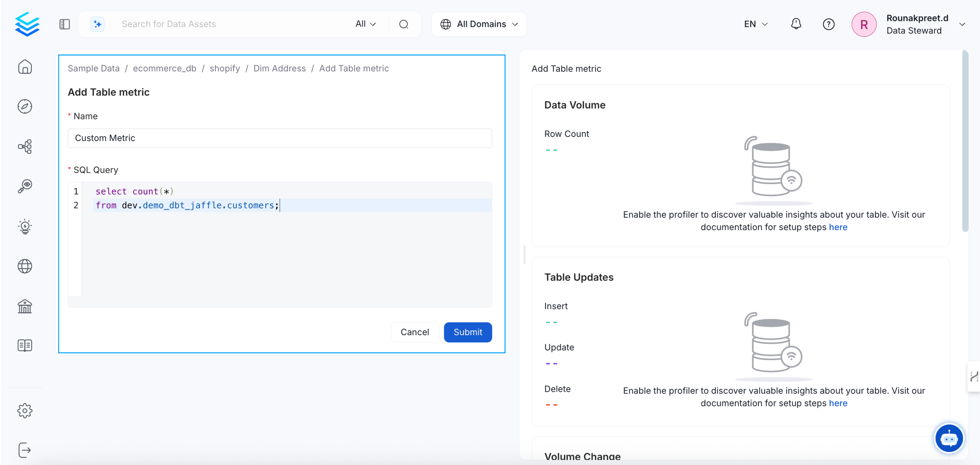
Task: Toggle the left sidebar collapse button
Action: 65,24
